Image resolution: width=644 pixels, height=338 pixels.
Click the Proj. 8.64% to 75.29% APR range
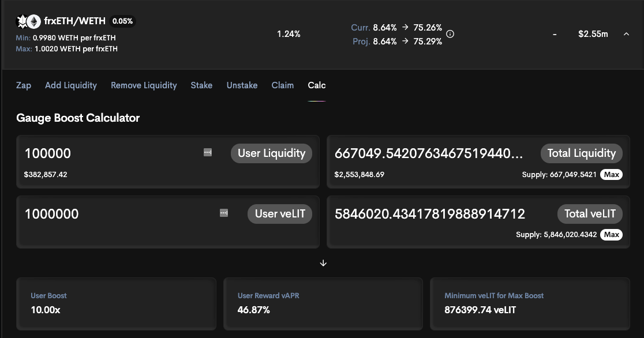pos(397,42)
